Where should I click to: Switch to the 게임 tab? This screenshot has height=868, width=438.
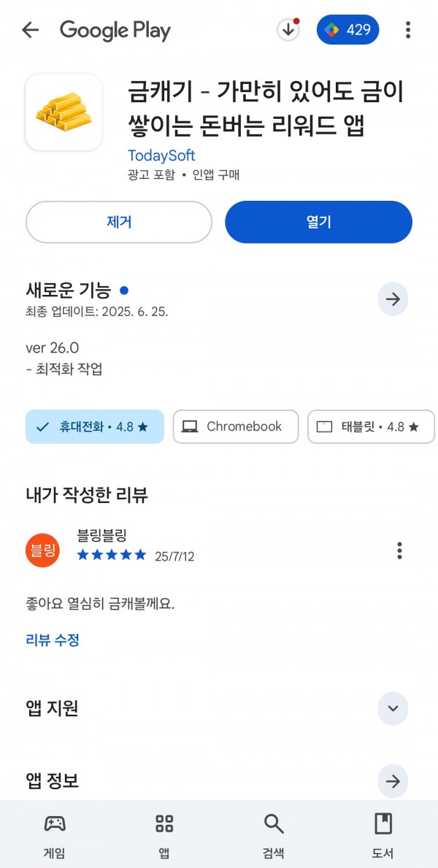pyautogui.click(x=54, y=835)
